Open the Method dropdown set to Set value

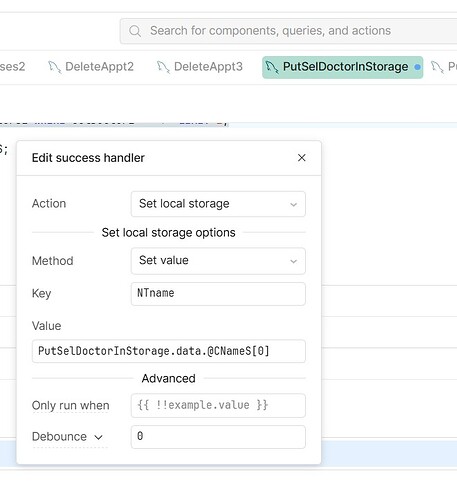click(218, 261)
